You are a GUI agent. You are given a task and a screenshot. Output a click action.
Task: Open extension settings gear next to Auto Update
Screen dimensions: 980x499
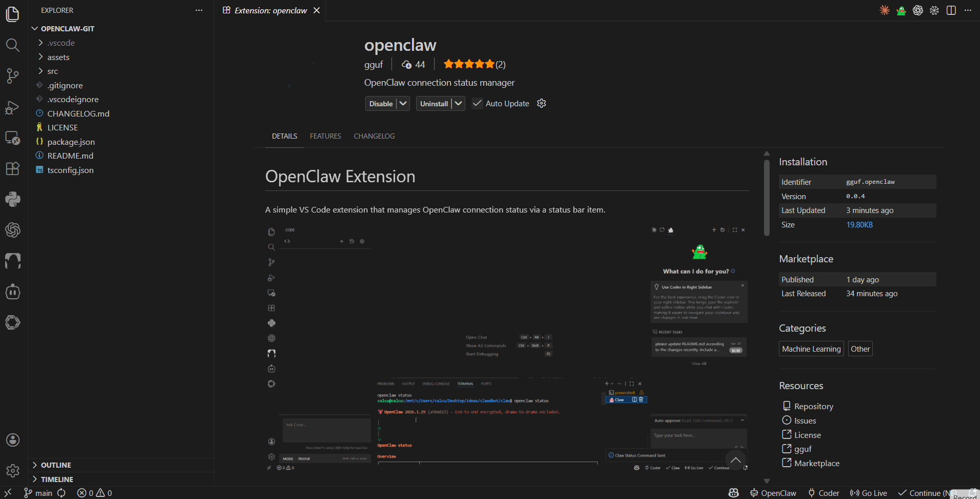(541, 103)
